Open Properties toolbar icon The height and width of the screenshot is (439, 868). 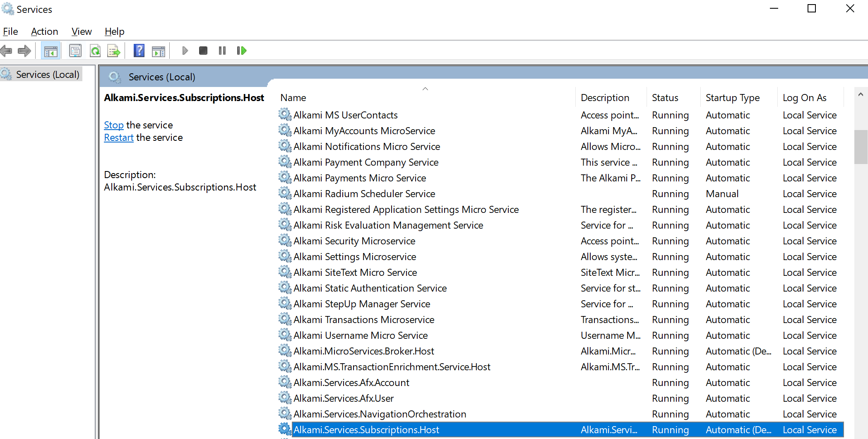(75, 51)
